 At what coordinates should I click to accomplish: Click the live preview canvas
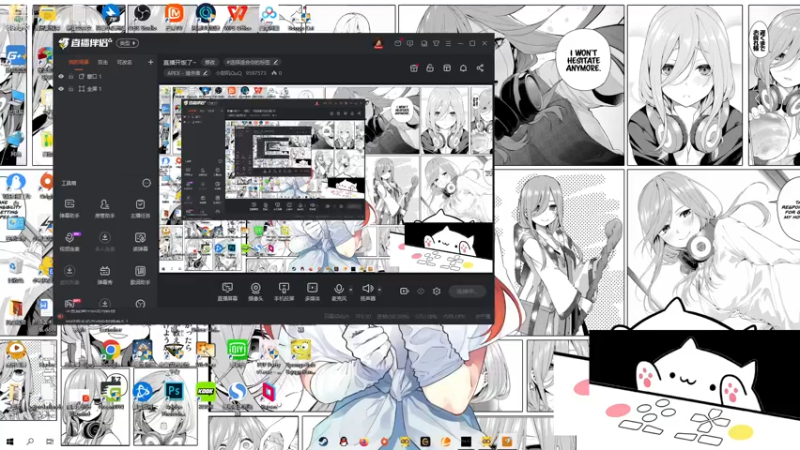click(x=326, y=179)
